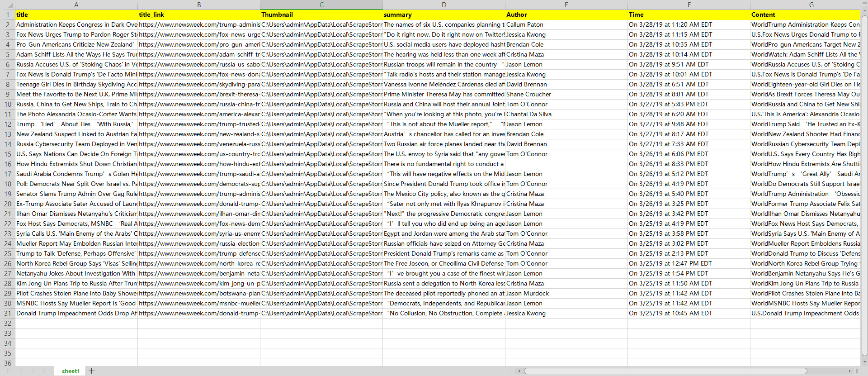Open the sheet1 tab
The image size is (868, 376).
(x=71, y=371)
